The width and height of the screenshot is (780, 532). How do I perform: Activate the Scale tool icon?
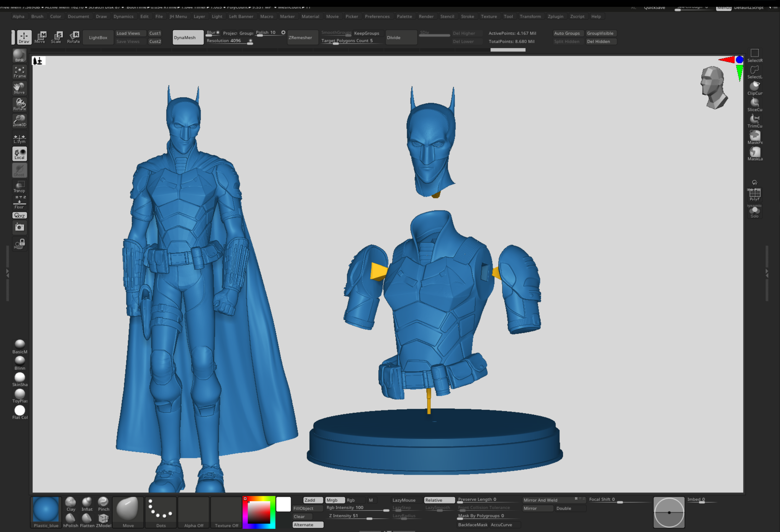point(56,37)
